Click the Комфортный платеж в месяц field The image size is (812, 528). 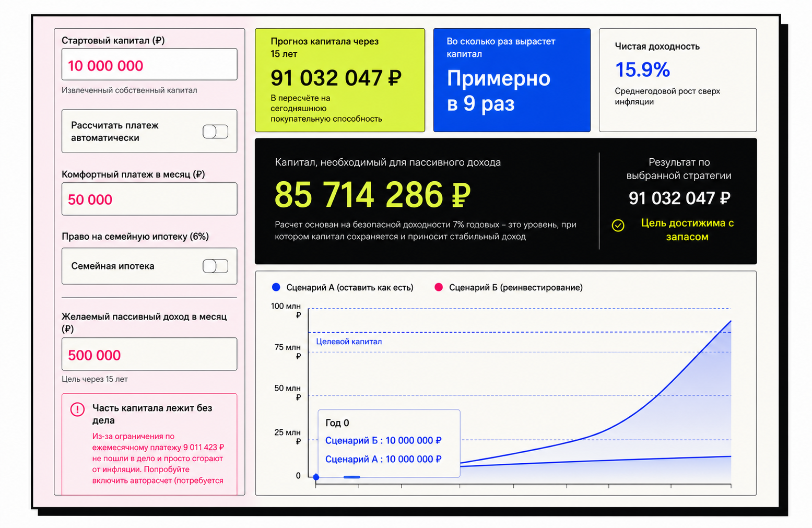149,199
